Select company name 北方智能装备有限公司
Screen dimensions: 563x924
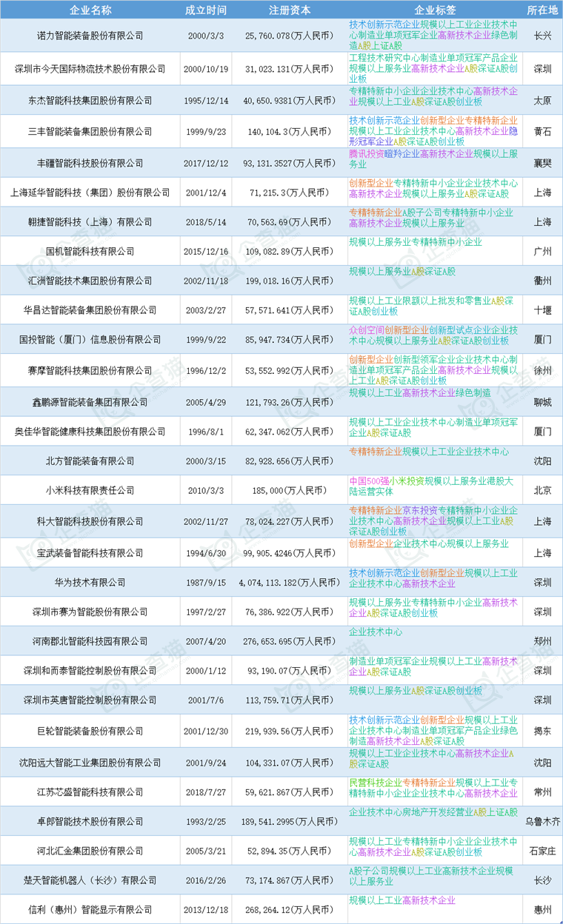coord(90,461)
